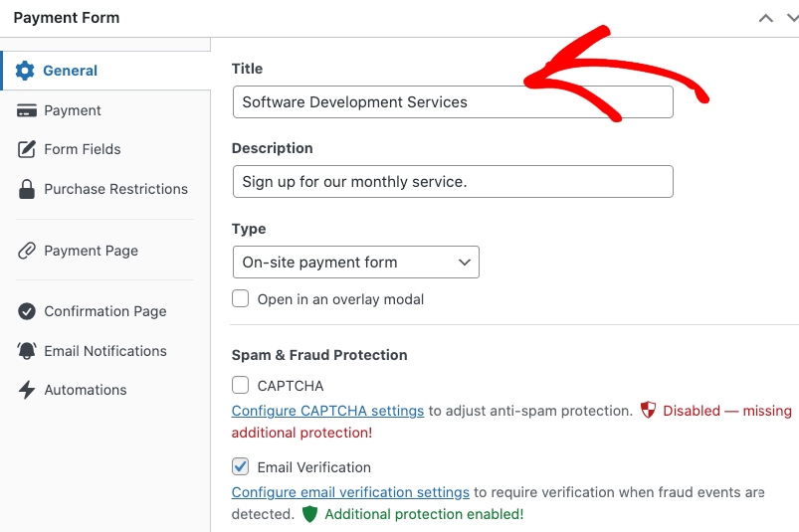Click the Payment credit card icon
Screen dimensions: 799x532
coord(27,110)
